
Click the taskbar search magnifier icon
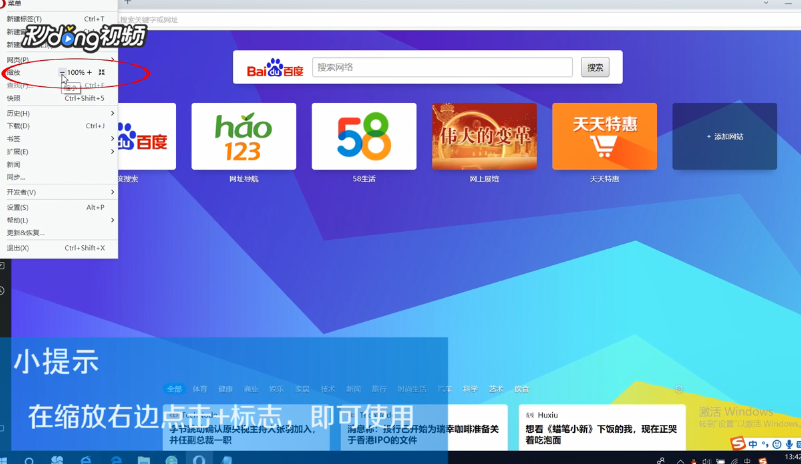(x=29, y=461)
